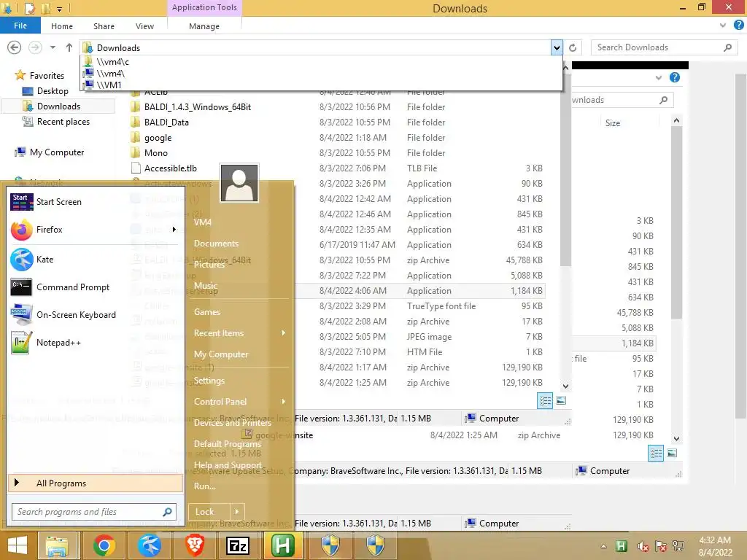Viewport: 747px width, 560px height.
Task: Click the network tray icon
Action: [678, 546]
